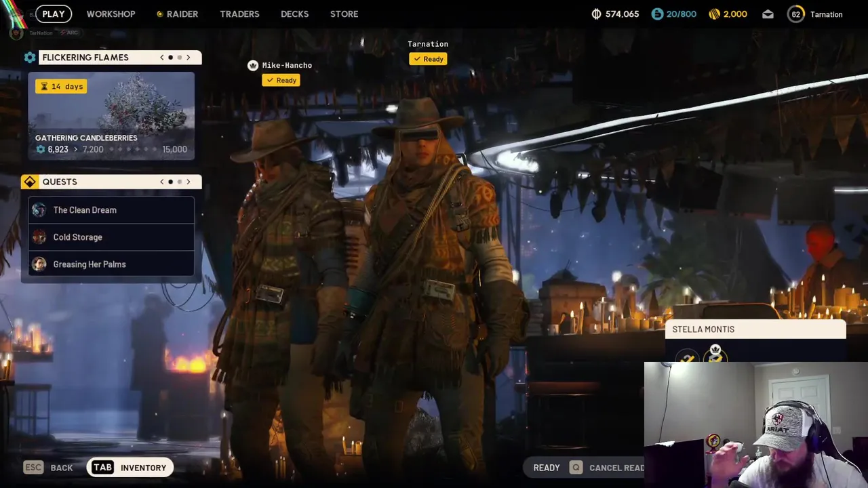Click the player avatar icon beside TarNation tag

coord(16,33)
